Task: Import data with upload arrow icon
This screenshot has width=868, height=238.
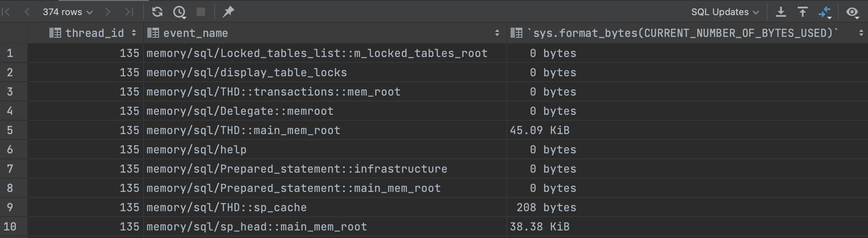Action: click(803, 12)
